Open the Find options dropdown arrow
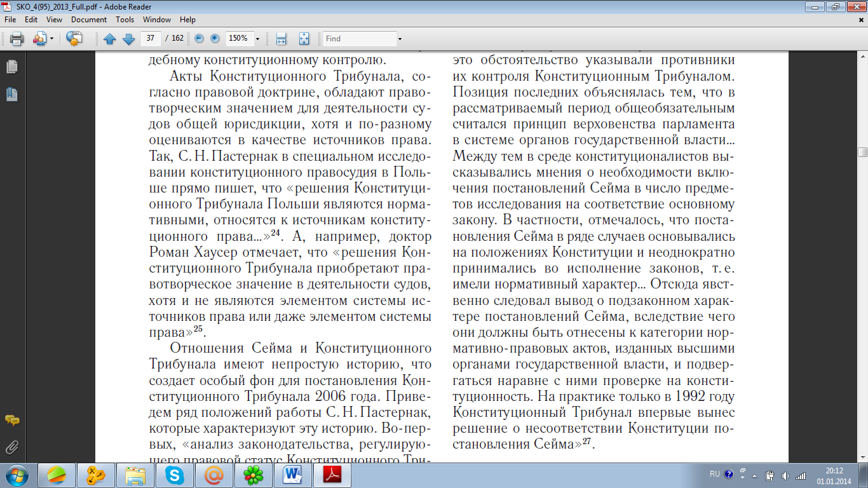 (400, 39)
